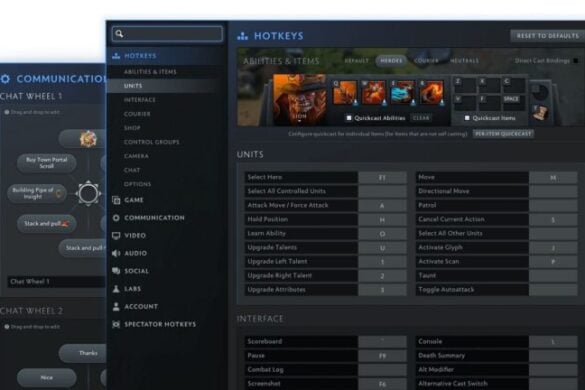585x390 pixels.
Task: Go to the Camera hotkeys subsection
Action: (136, 156)
